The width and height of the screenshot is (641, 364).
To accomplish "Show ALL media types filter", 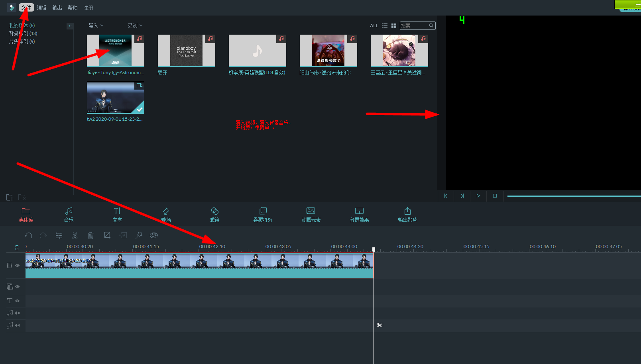I will (x=374, y=25).
